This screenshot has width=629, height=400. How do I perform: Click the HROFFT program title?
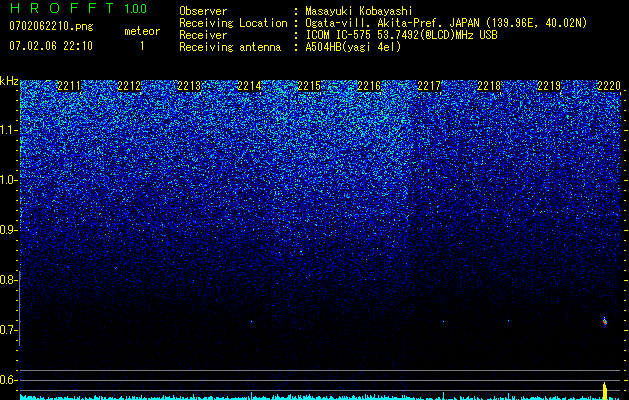click(62, 8)
